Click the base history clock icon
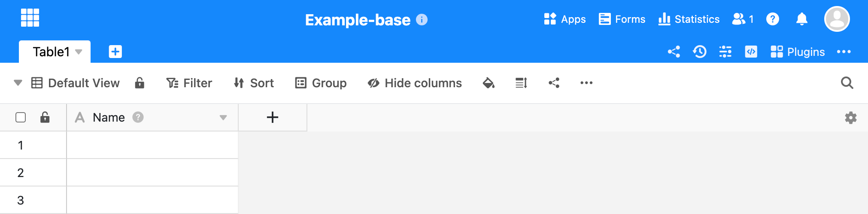The height and width of the screenshot is (214, 868). tap(700, 52)
